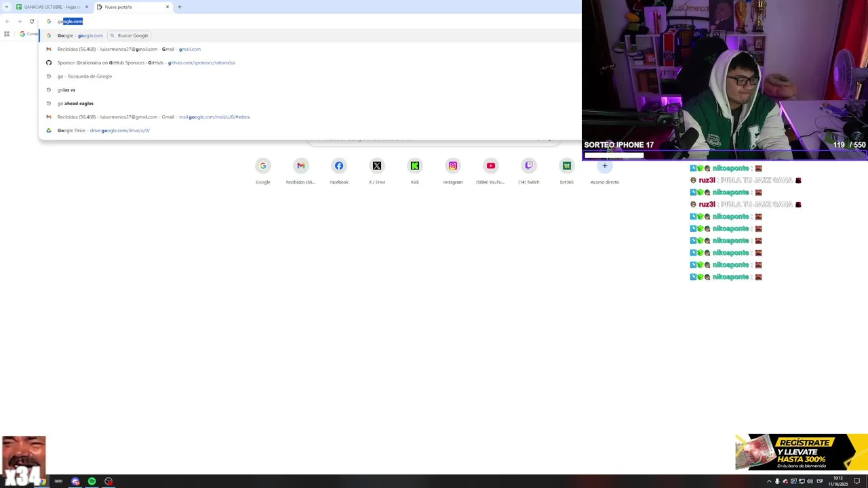Viewport: 868px width, 488px height.
Task: Open the Kick shortcut tile
Action: pos(415,171)
